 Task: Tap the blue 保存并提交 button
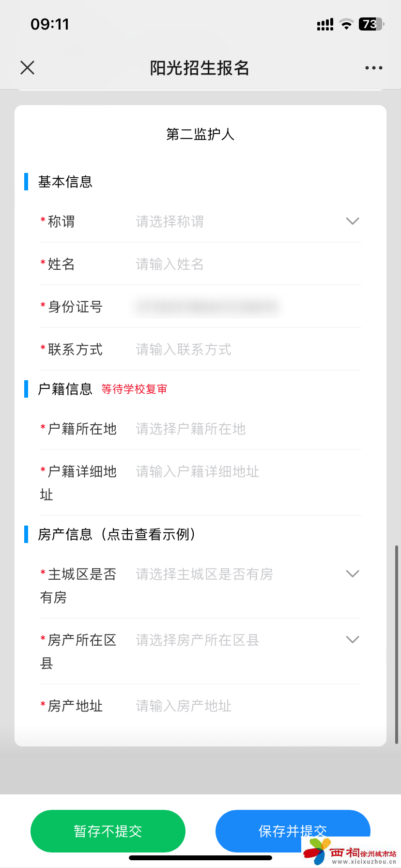293,831
